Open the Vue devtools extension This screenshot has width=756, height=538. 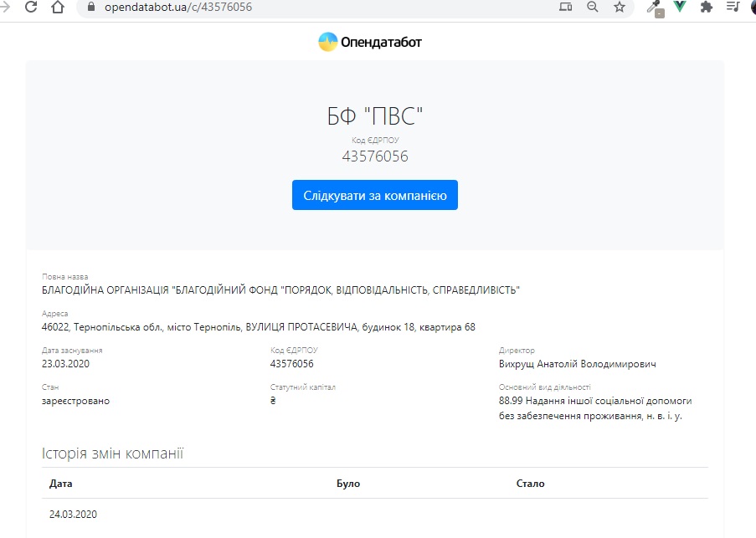[x=680, y=8]
